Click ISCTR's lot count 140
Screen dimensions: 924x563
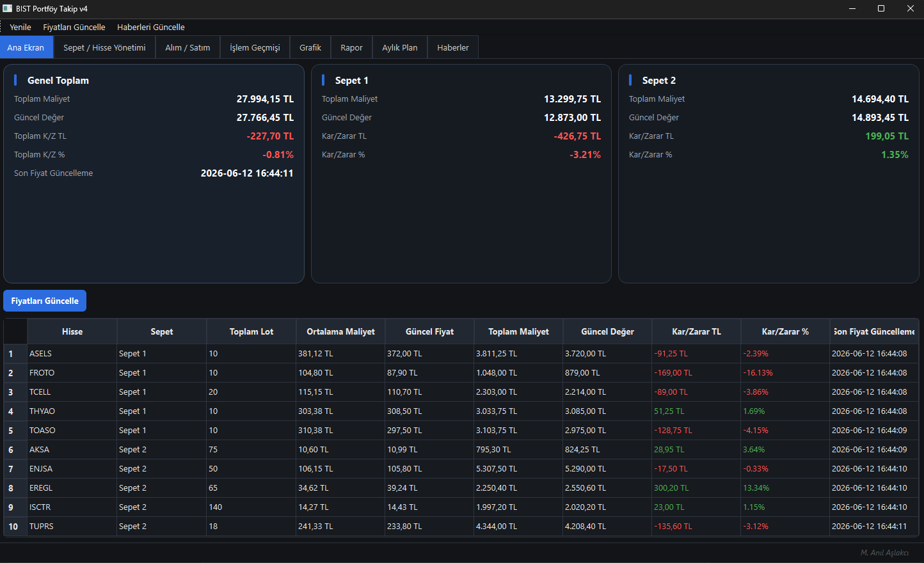coord(251,507)
